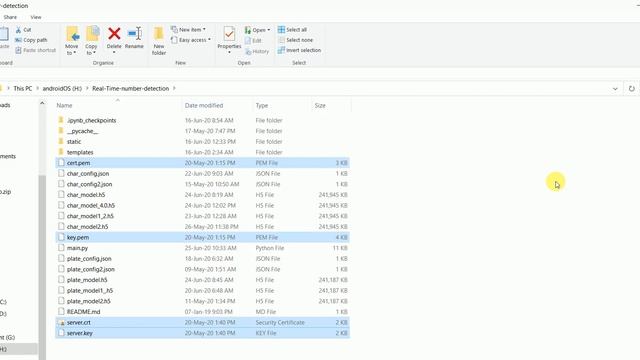Select the plate_config2.json file
The height and width of the screenshot is (360, 640).
coord(202,269)
